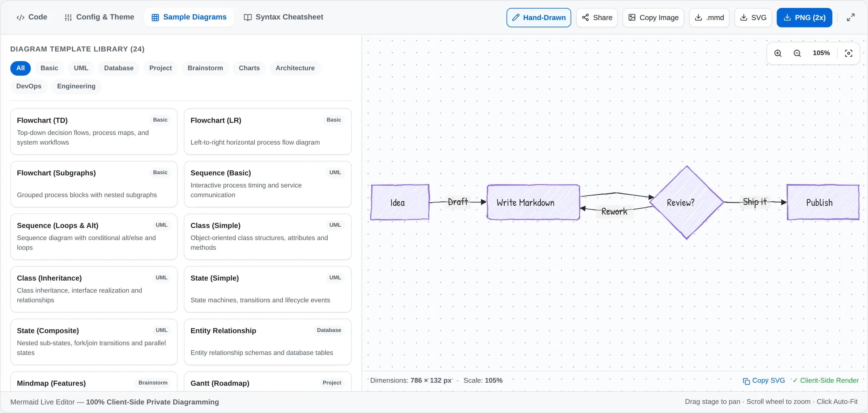This screenshot has width=868, height=413.
Task: Load the Sequence (Loops & Alt) template
Action: pyautogui.click(x=94, y=237)
